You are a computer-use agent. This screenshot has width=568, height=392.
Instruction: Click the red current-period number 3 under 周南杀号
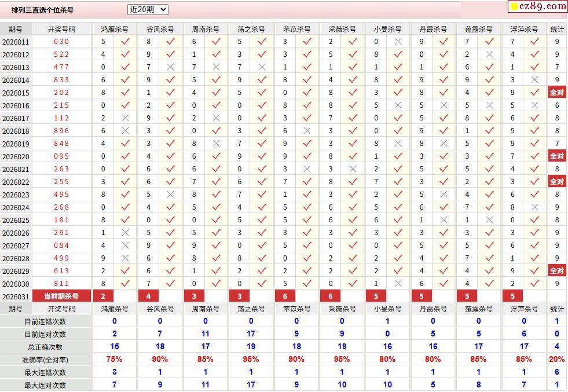pyautogui.click(x=194, y=296)
